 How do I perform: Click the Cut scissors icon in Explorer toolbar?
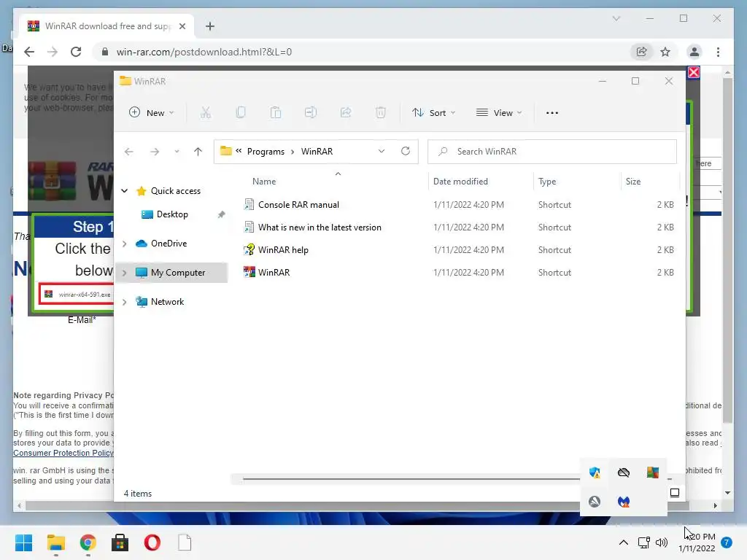tap(205, 113)
